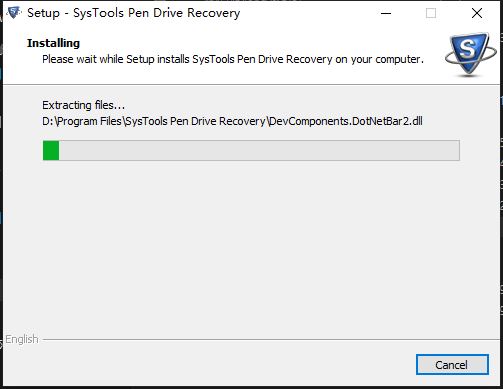This screenshot has width=503, height=389.
Task: Click the 'Extracting files...' status label
Action: tap(83, 105)
